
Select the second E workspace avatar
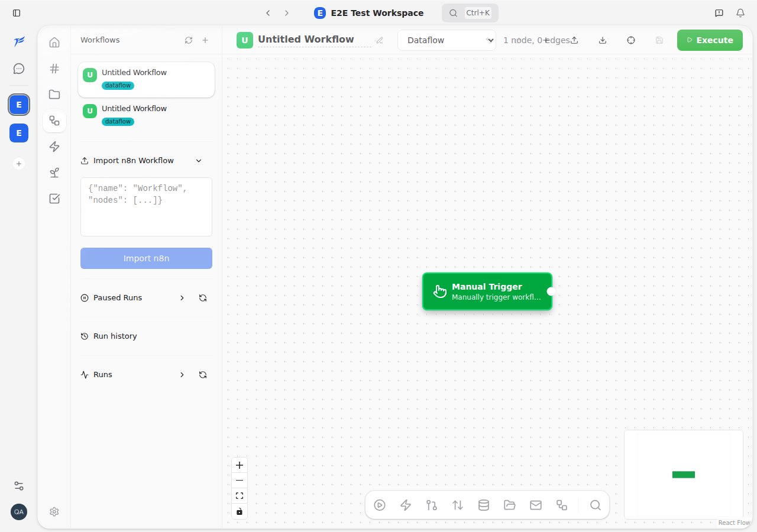[19, 133]
